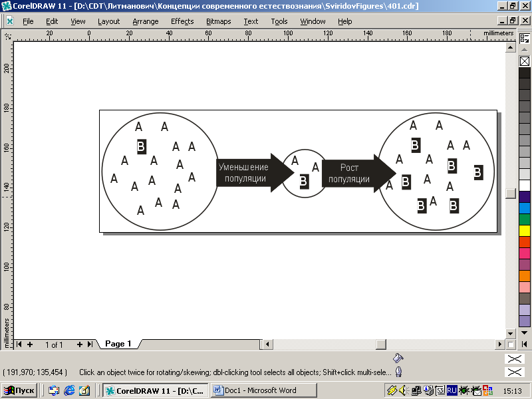Click the fill bucket icon in status bar
Screen dimensions: 532x399
point(398,358)
